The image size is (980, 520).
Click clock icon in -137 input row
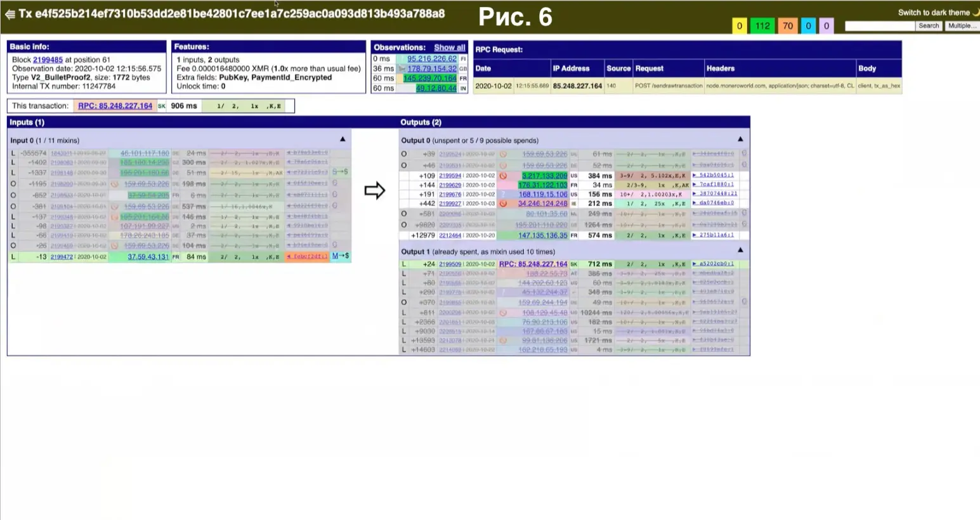(115, 217)
